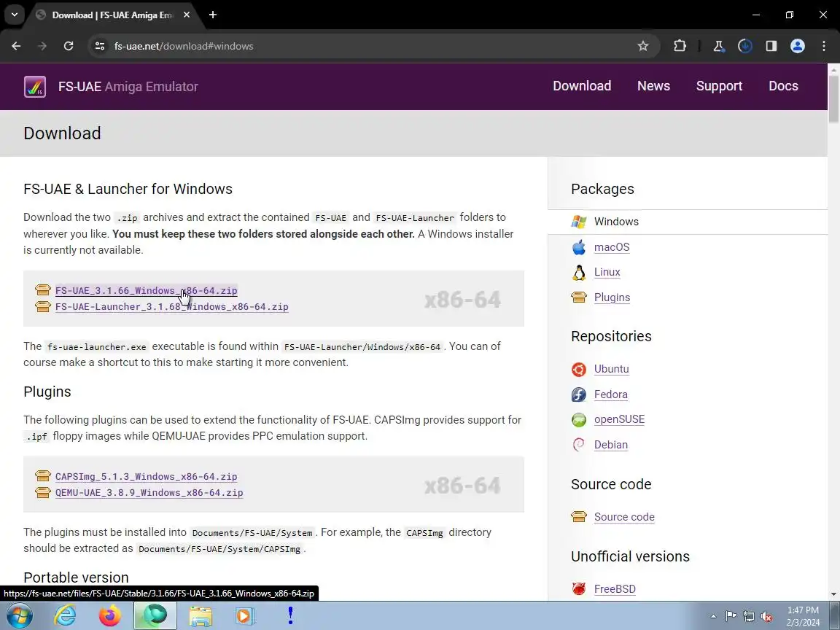Screen dimensions: 840x630
Task: Download QEMU-UAE_3.8.9_Windows_x86-64.zip
Action: click(149, 492)
